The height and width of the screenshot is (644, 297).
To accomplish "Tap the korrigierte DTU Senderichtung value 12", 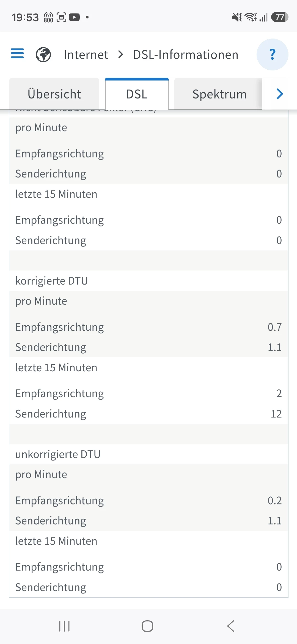I will 276,414.
